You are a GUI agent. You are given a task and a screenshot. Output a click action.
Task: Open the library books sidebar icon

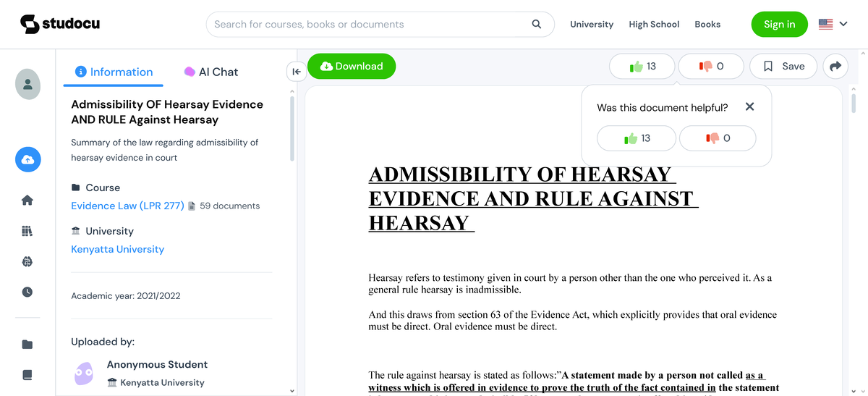tap(27, 231)
